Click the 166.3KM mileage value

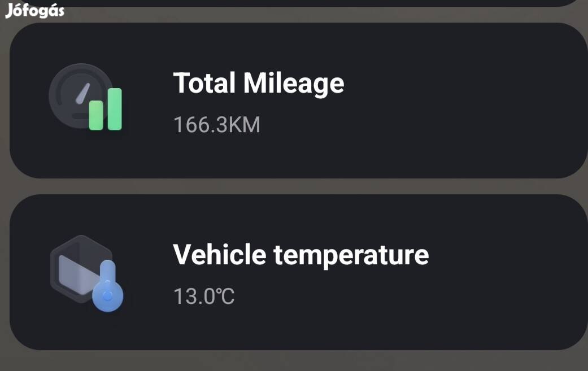pos(216,125)
